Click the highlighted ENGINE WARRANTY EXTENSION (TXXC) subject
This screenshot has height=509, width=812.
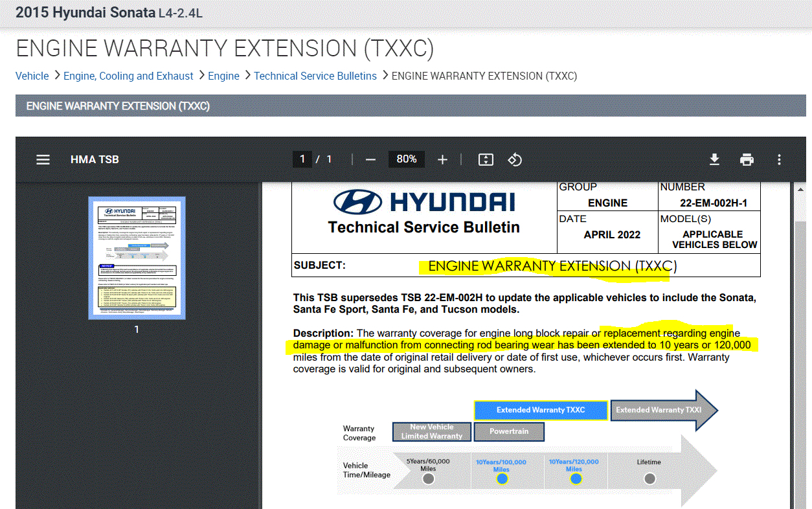(x=552, y=266)
